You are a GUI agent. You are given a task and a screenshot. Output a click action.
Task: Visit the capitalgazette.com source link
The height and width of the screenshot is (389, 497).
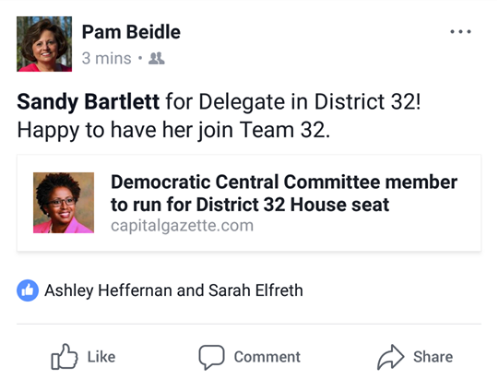click(182, 226)
